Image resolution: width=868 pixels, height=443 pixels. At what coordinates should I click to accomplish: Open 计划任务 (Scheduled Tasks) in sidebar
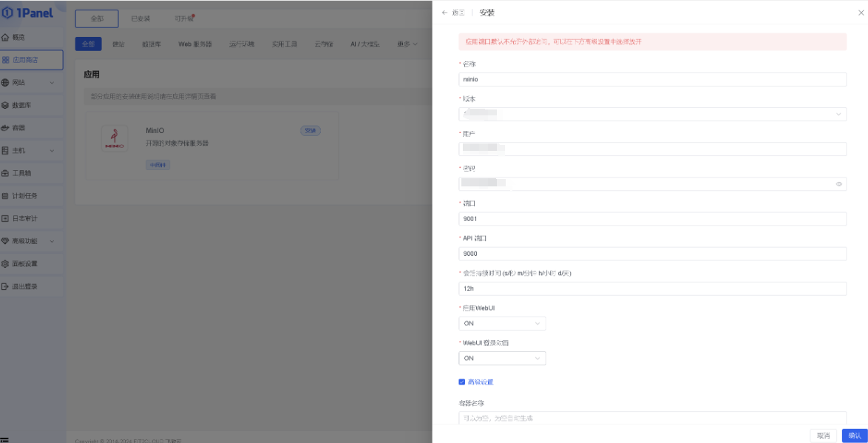coord(28,195)
